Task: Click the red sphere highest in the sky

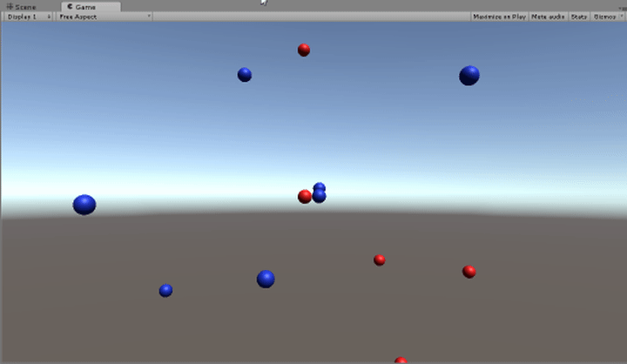Action: coord(304,50)
